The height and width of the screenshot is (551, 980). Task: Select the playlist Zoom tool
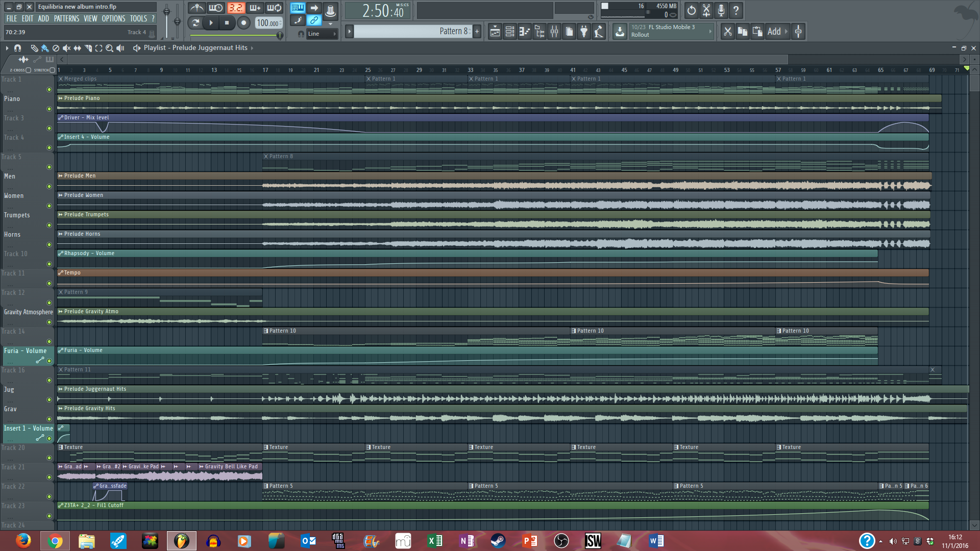(109, 48)
